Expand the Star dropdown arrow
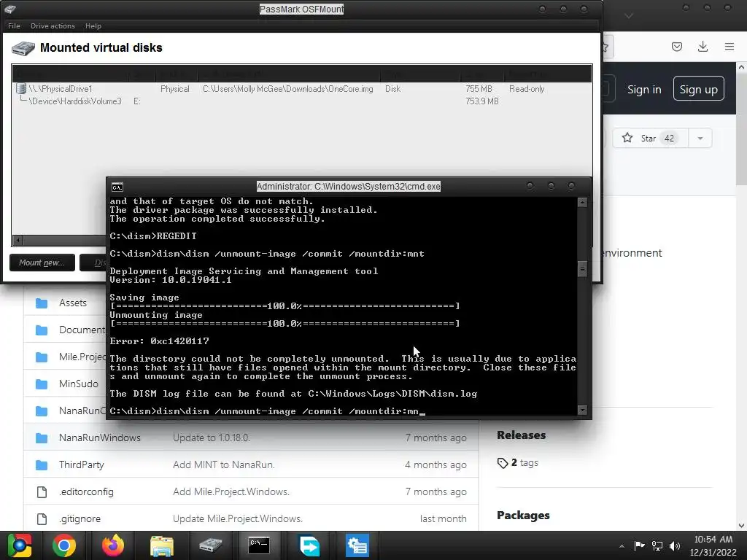The width and height of the screenshot is (747, 560). [700, 138]
